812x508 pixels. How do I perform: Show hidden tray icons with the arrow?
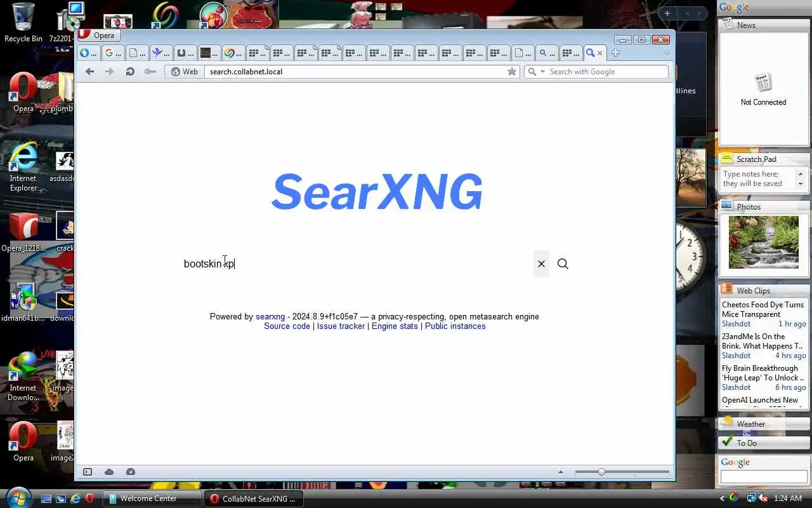722,498
